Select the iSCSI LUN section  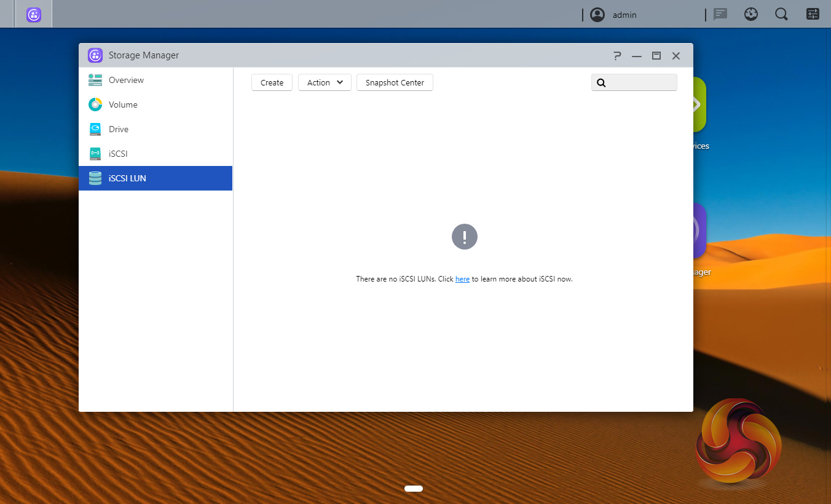coord(156,178)
